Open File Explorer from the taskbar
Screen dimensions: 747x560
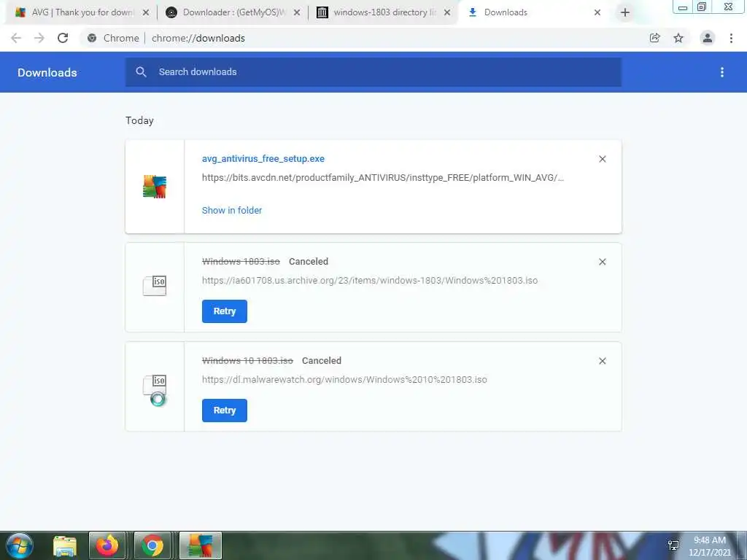pyautogui.click(x=65, y=545)
